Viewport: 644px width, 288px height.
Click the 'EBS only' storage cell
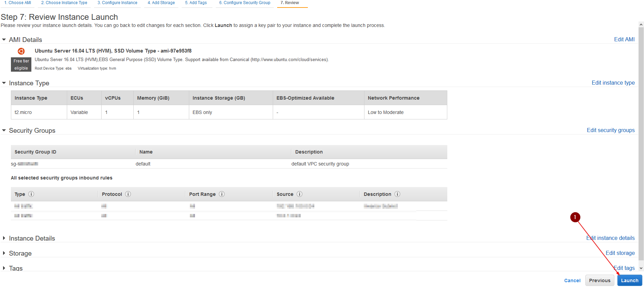[231, 112]
